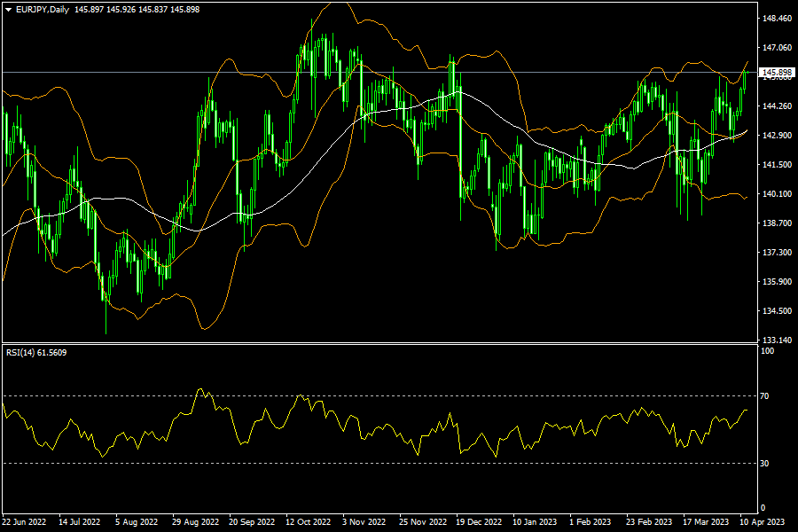Click the RSI scale value 100

[767, 351]
